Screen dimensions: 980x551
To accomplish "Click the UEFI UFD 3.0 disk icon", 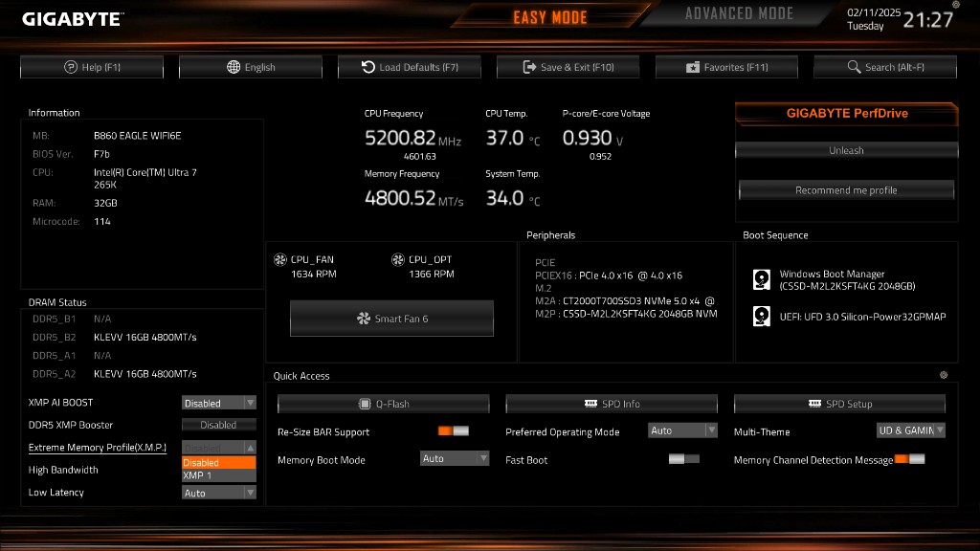I will (761, 316).
